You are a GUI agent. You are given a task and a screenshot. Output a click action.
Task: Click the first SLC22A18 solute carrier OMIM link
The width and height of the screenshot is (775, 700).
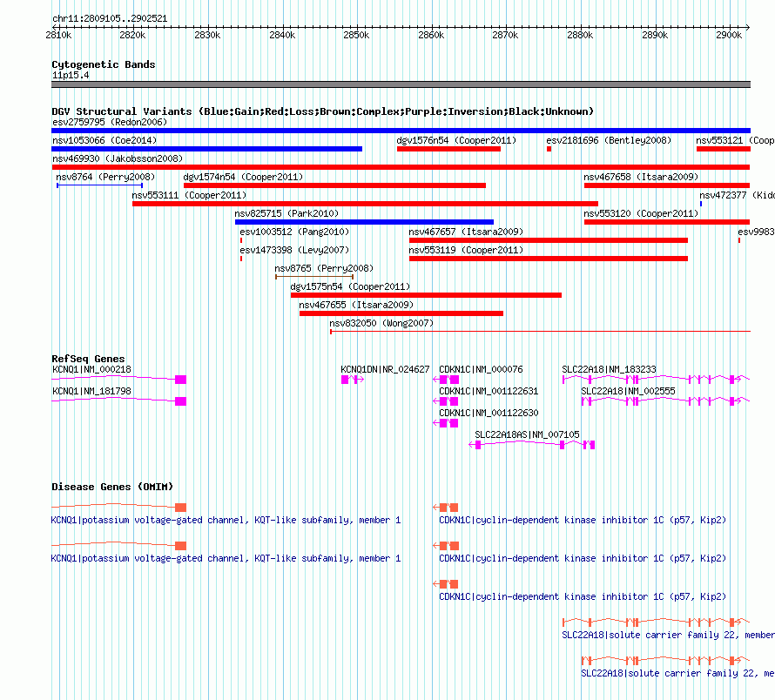pyautogui.click(x=668, y=635)
